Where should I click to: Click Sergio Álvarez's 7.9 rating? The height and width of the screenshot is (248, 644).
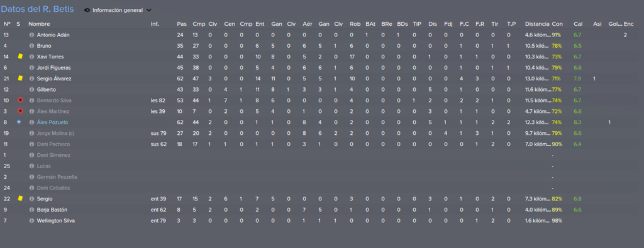click(x=577, y=78)
